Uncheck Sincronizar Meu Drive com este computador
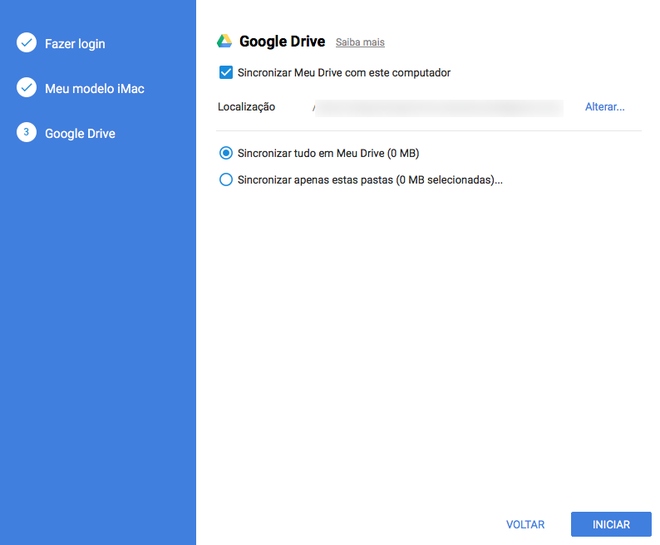This screenshot has height=545, width=660. click(226, 72)
